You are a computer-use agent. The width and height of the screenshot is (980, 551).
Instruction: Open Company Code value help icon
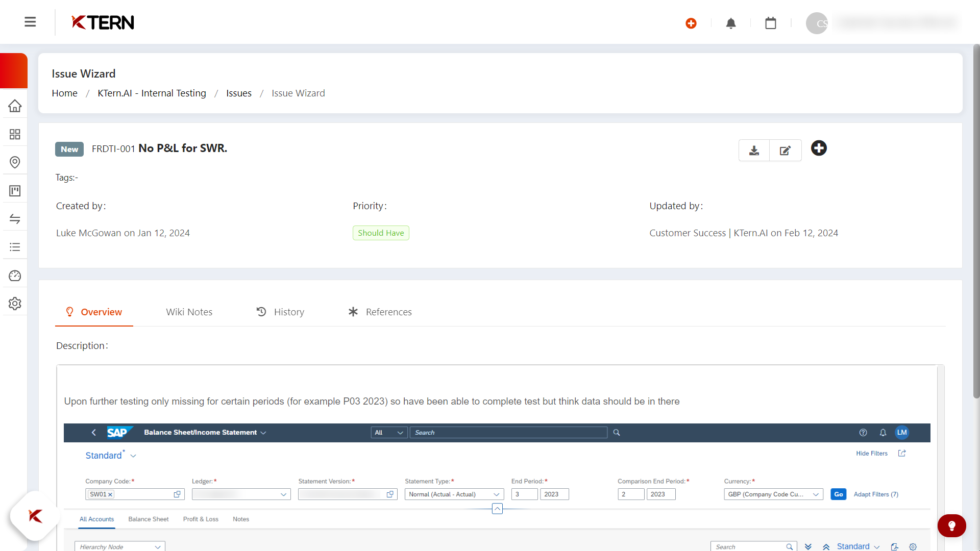[x=177, y=494]
